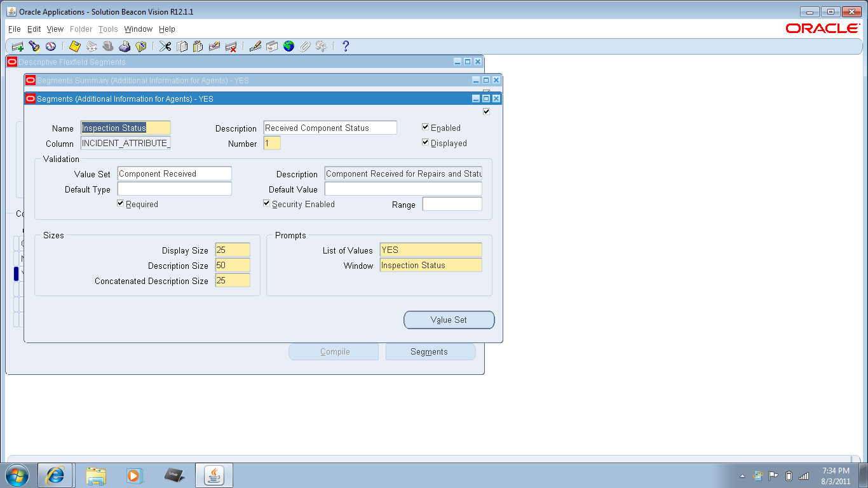Print using the printer toolbar icon
Image resolution: width=868 pixels, height=488 pixels.
click(x=125, y=46)
